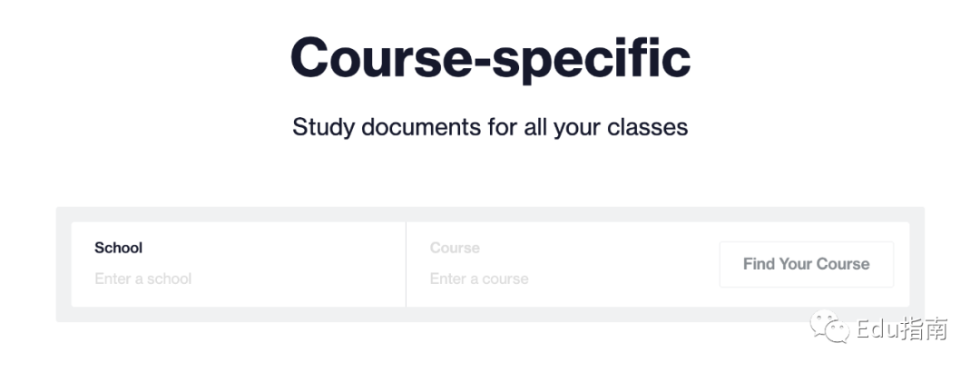The image size is (980, 372).
Task: Click the Study documents for all your classes subtitle
Action: tap(490, 127)
